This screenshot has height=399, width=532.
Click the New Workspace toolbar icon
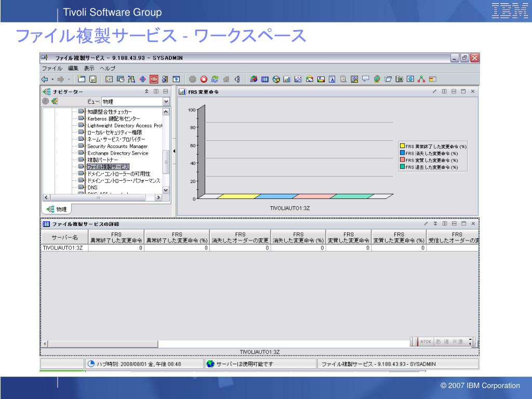point(81,79)
